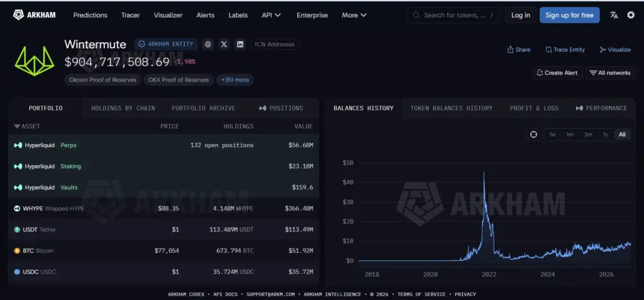Switch to Holdings by Chain tab
The width and height of the screenshot is (644, 300).
(x=123, y=108)
